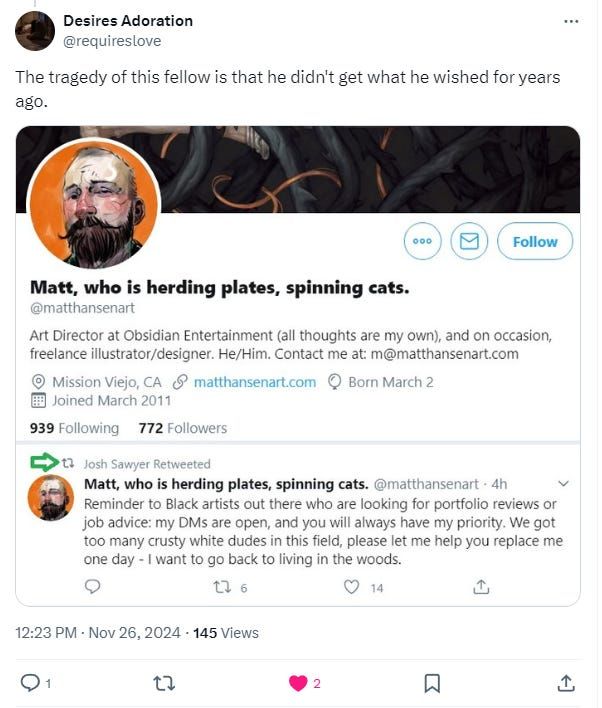Screen dimensions: 602x708
Task: Reply to the Desires Adoration tweet
Action: (x=30, y=683)
